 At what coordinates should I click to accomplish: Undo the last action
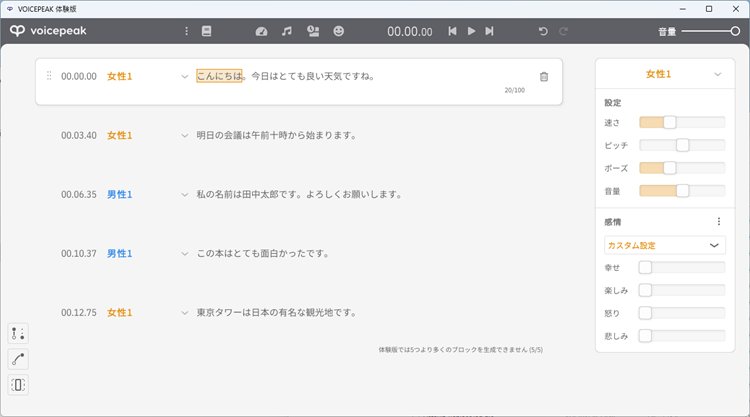(543, 31)
